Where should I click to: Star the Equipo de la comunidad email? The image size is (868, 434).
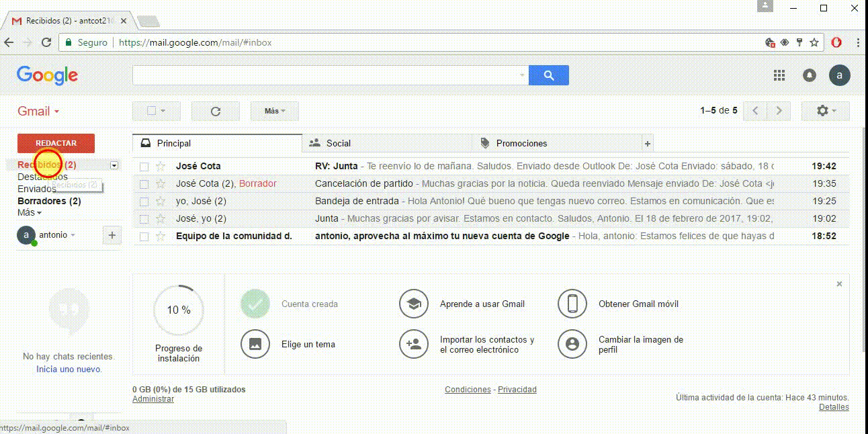161,236
